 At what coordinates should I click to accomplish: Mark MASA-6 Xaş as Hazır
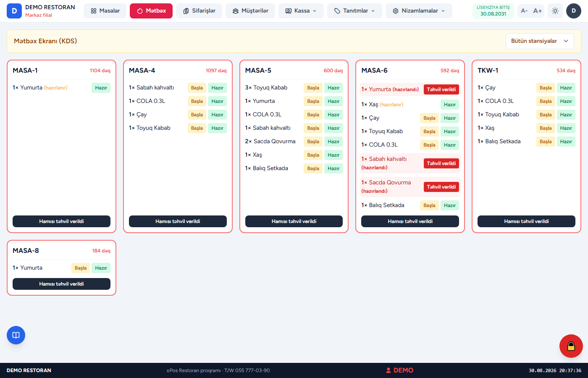tap(450, 105)
